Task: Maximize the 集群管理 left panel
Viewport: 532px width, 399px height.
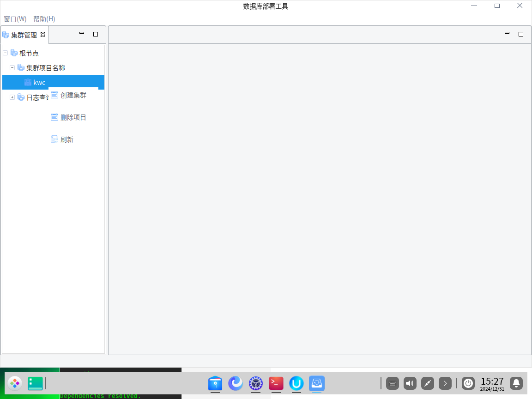Action: coord(96,34)
